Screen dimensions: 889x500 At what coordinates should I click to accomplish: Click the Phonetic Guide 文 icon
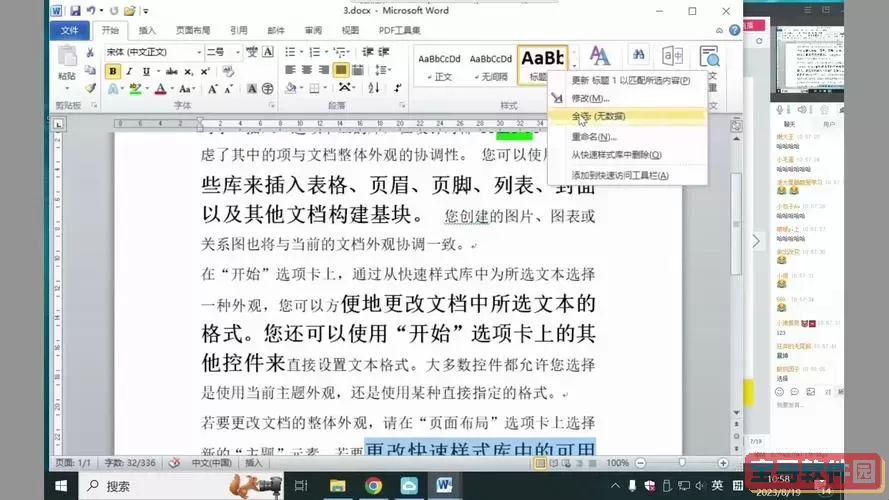[252, 52]
